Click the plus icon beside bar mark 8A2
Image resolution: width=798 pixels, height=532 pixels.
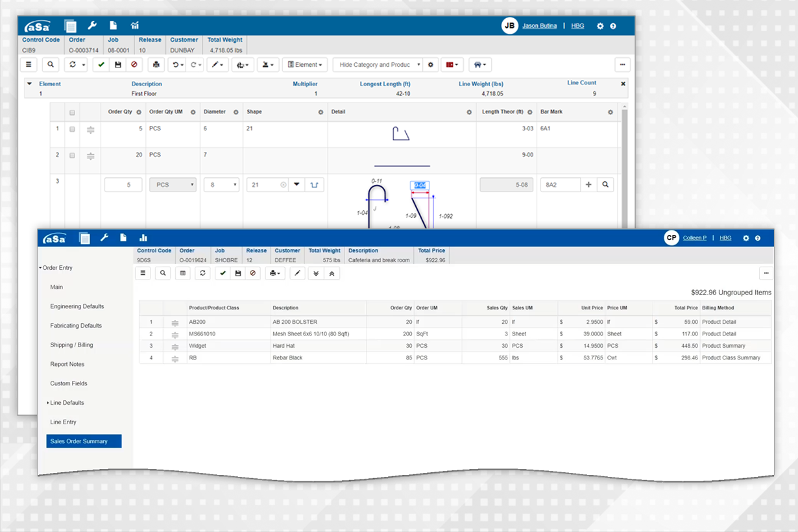[x=588, y=185]
